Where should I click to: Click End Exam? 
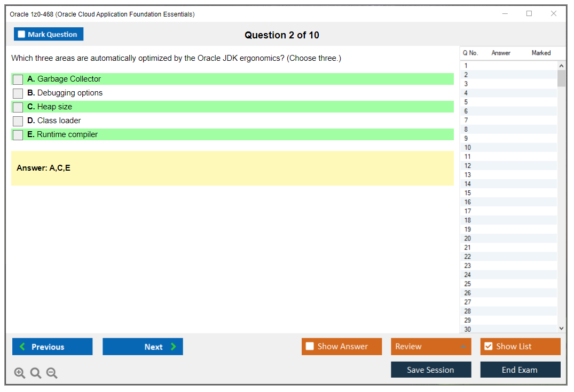520,369
